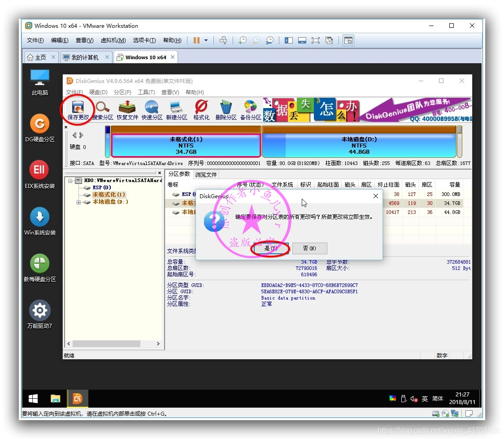Image resolution: width=504 pixels, height=439 pixels.
Task: Toggle VMware library sidebar view icon
Action: 289,40
